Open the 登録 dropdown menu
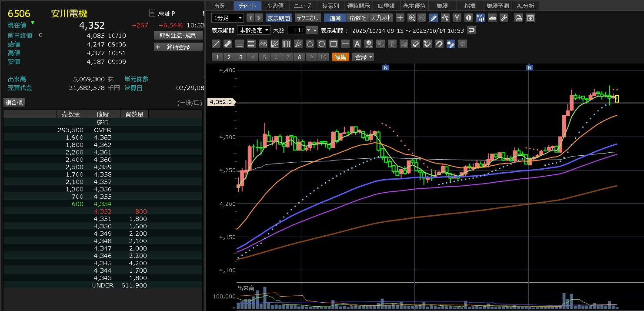The image size is (644, 311). [x=364, y=57]
